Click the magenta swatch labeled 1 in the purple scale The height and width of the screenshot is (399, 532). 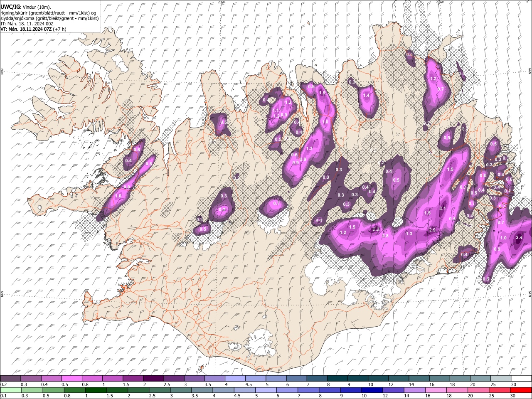point(112,378)
